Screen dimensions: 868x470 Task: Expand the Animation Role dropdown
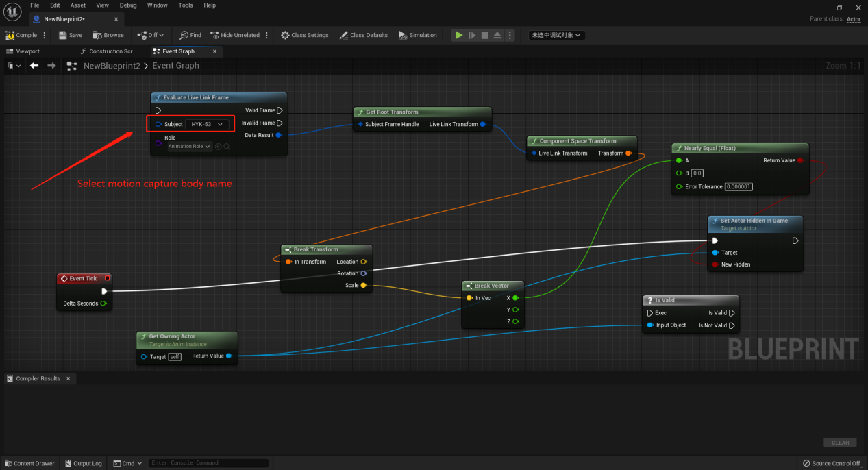190,146
